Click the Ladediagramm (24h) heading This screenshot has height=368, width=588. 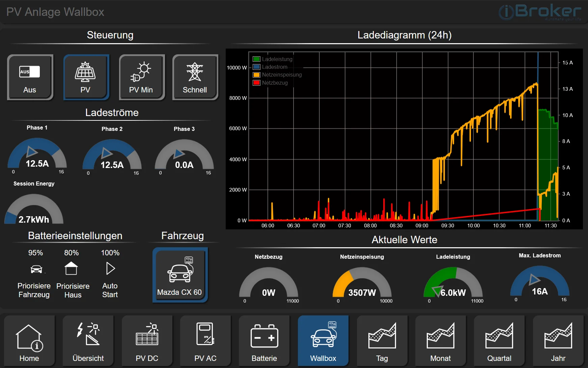pos(404,35)
